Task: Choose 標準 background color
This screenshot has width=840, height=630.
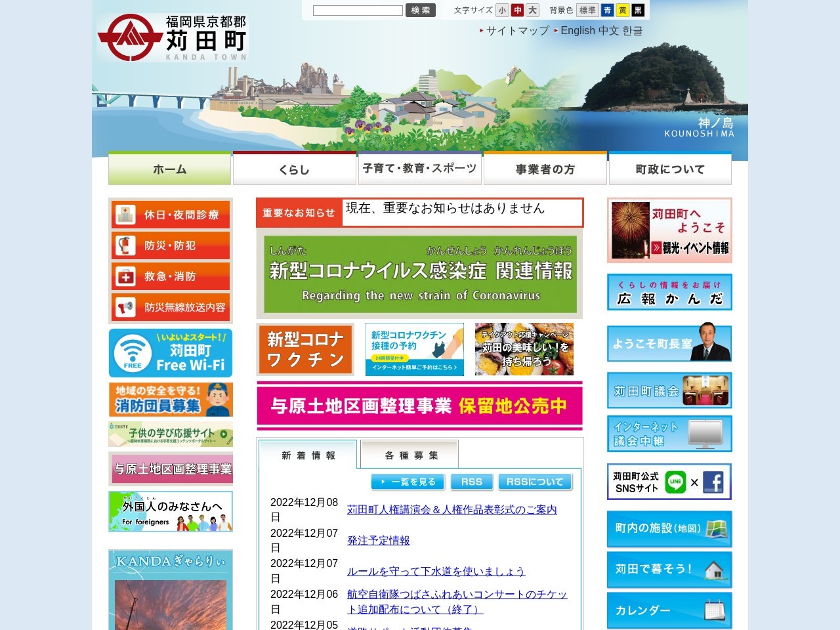Action: pyautogui.click(x=587, y=10)
